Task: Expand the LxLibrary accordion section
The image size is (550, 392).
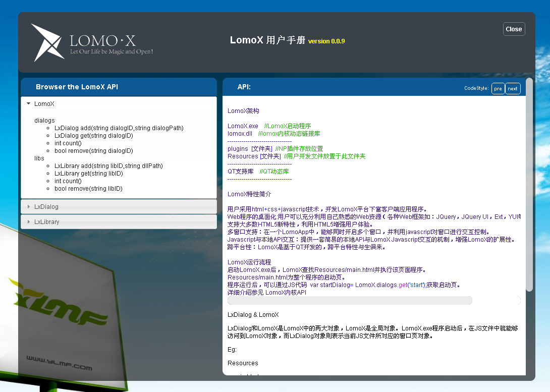Action: 119,222
